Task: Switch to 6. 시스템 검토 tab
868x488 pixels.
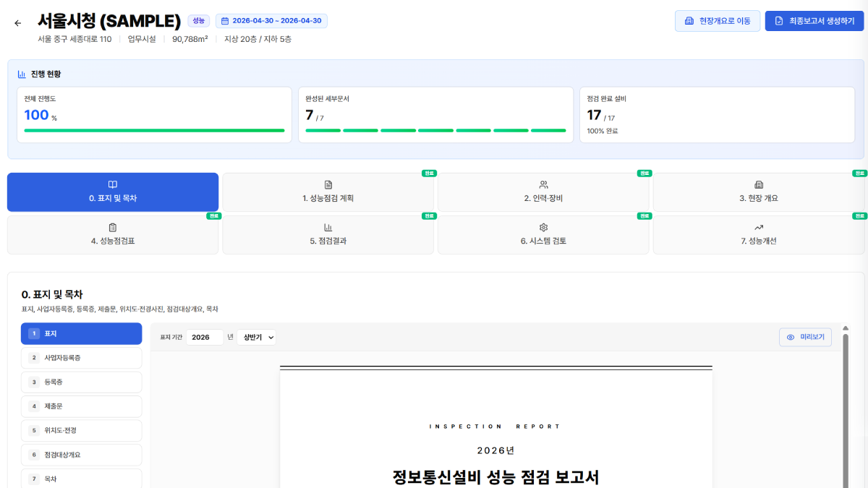Action: [x=544, y=235]
